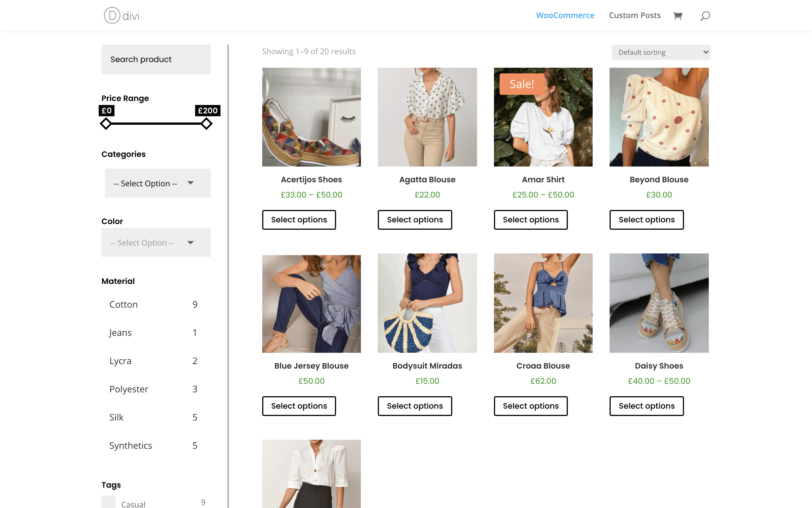Open the Amar Shirt title link
Image resolution: width=812 pixels, height=508 pixels.
543,180
